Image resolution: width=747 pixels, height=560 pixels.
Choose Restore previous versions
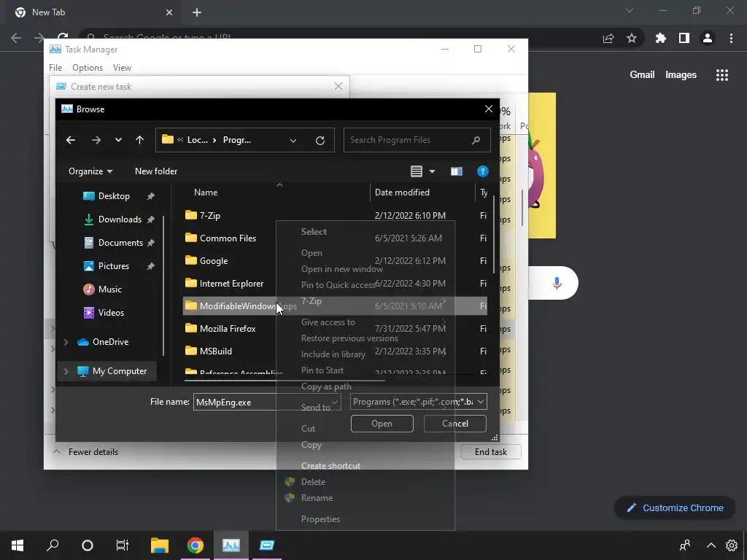[349, 338]
